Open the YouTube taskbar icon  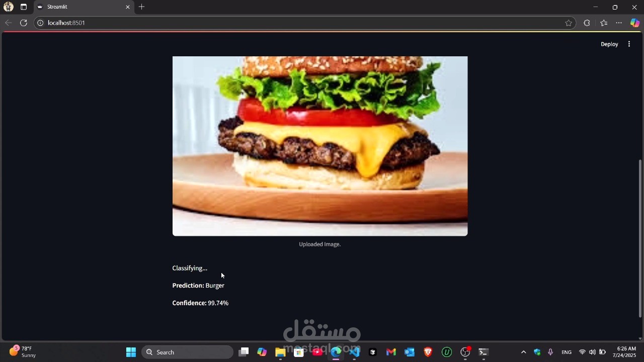[x=317, y=352]
